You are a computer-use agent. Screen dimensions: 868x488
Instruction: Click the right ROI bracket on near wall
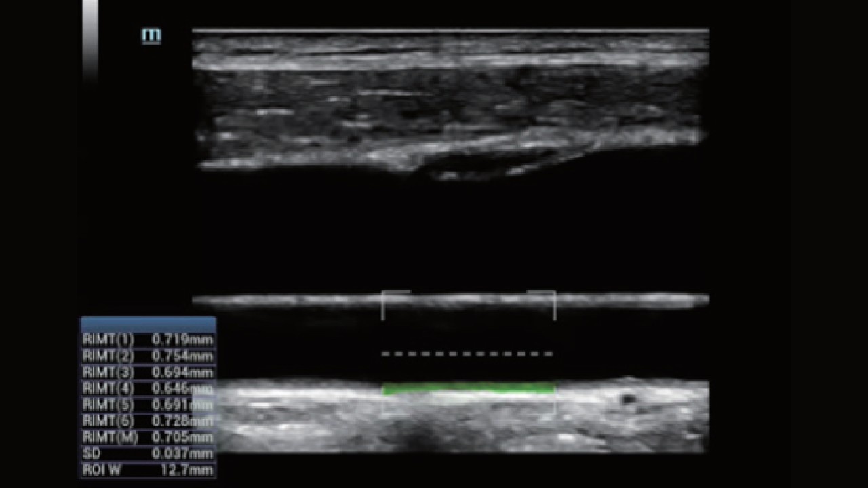pyautogui.click(x=554, y=304)
